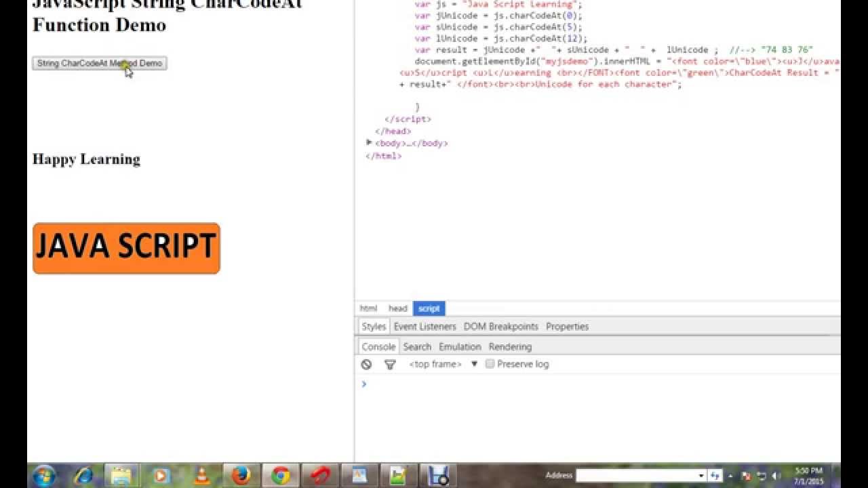Open the top frame context dropdown
Image resolution: width=868 pixels, height=488 pixels.
pyautogui.click(x=443, y=364)
